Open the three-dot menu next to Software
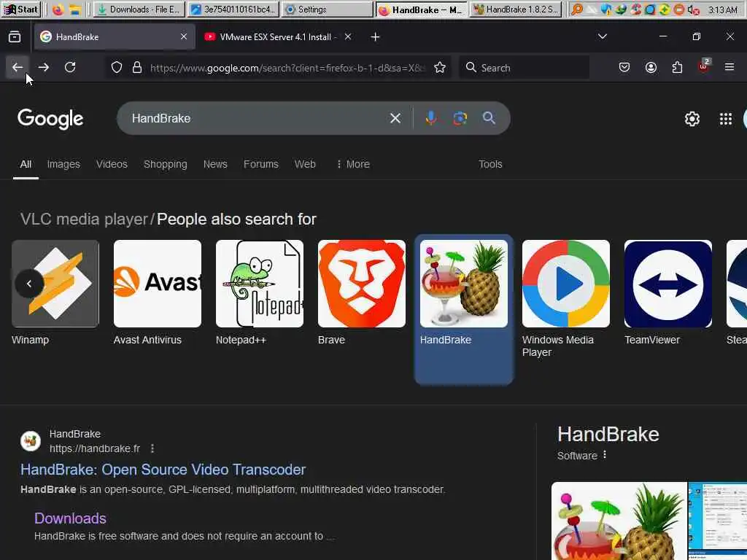This screenshot has width=747, height=560. [x=605, y=455]
